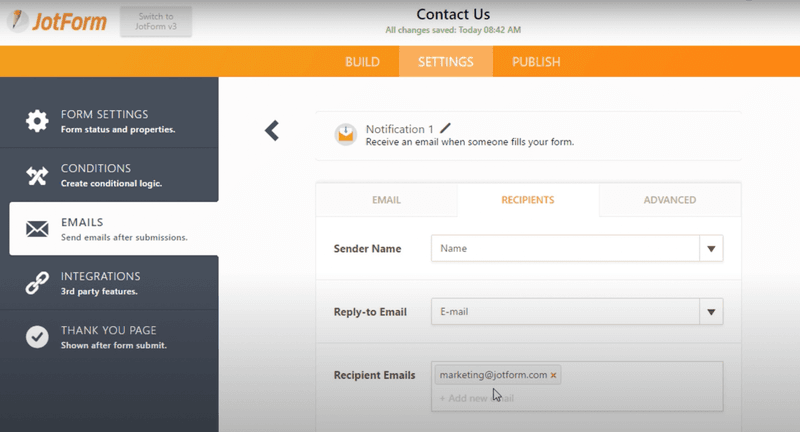Click the Thank You Page checkmark icon

point(37,337)
